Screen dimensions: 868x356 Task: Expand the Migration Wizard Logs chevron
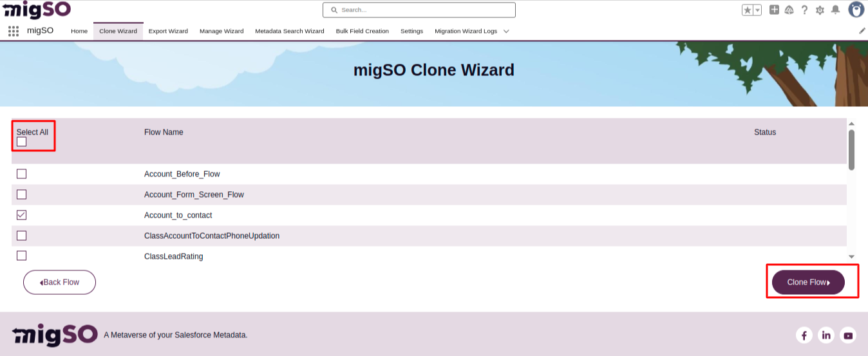506,31
